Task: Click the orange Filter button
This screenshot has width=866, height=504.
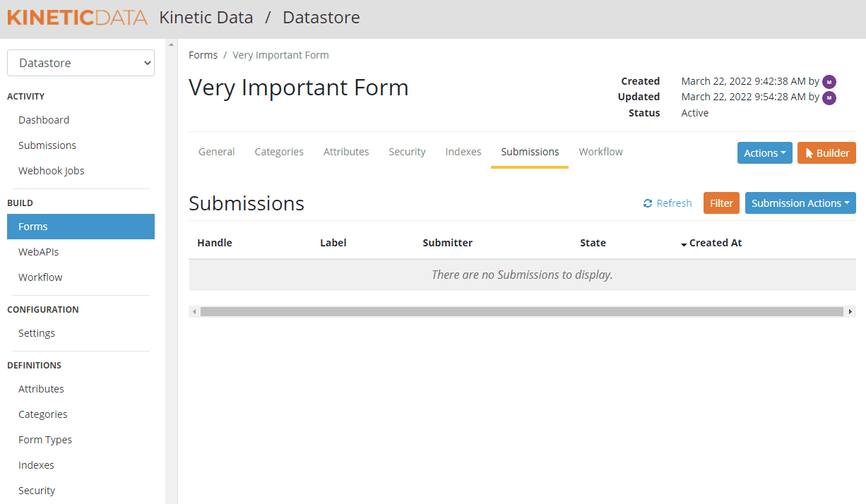Action: (x=721, y=203)
